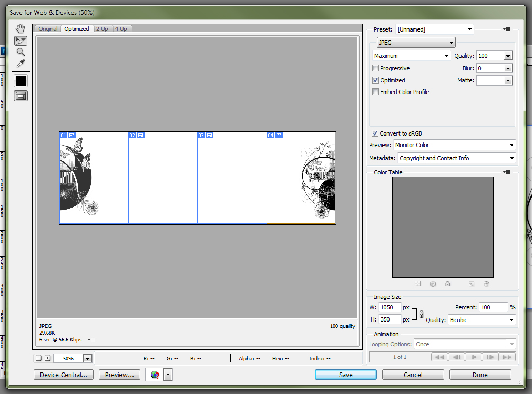Open the JPEG file format dropdown
This screenshot has height=394, width=532.
point(416,43)
